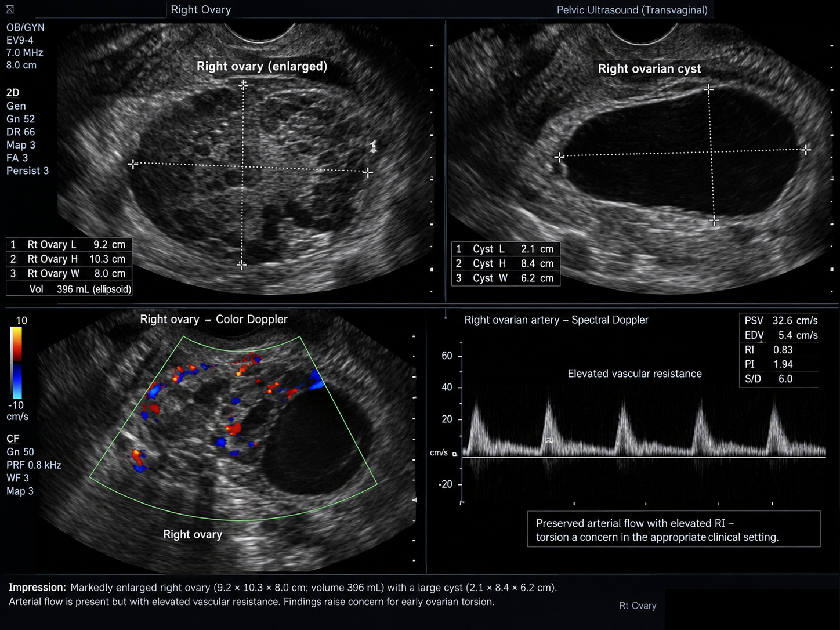Click the 'Elevated vascular resistance' annotation

[635, 374]
